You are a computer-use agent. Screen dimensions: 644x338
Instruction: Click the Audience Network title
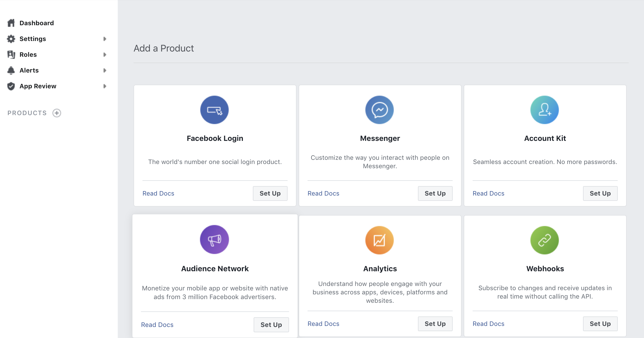coord(215,269)
